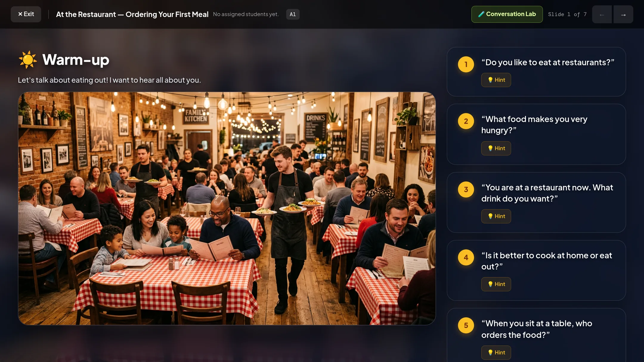Click "Let's talk about eating out!" subtitle
Image resolution: width=644 pixels, height=362 pixels.
tap(109, 80)
